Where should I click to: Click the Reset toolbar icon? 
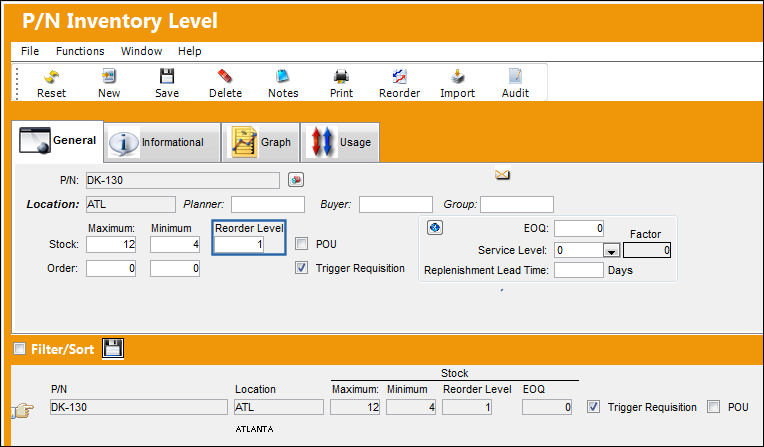(x=51, y=77)
